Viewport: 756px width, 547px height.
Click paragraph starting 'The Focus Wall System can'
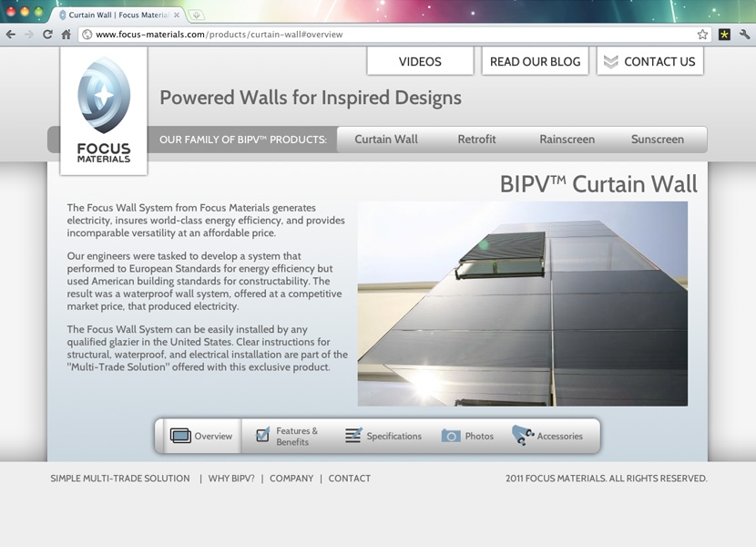pyautogui.click(x=208, y=348)
